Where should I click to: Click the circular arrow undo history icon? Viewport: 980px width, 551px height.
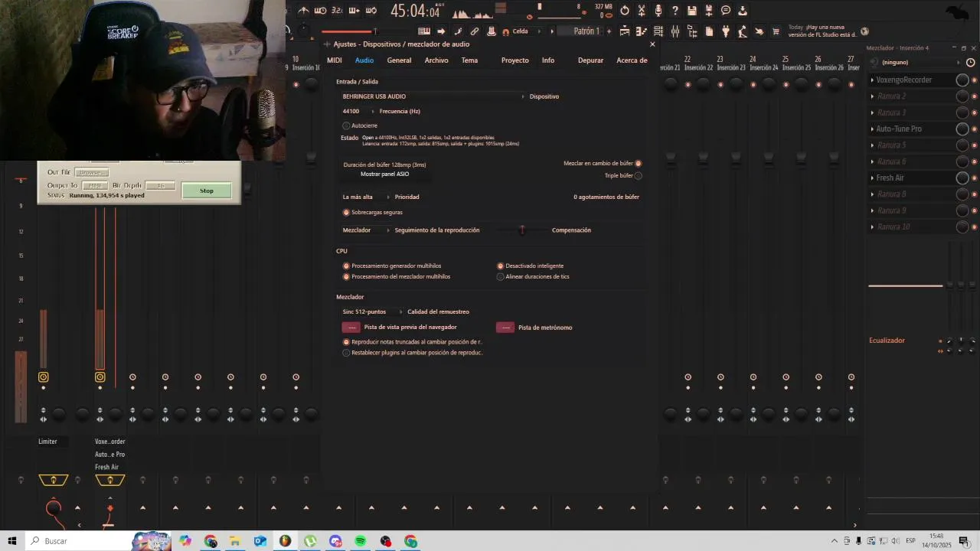click(x=625, y=10)
